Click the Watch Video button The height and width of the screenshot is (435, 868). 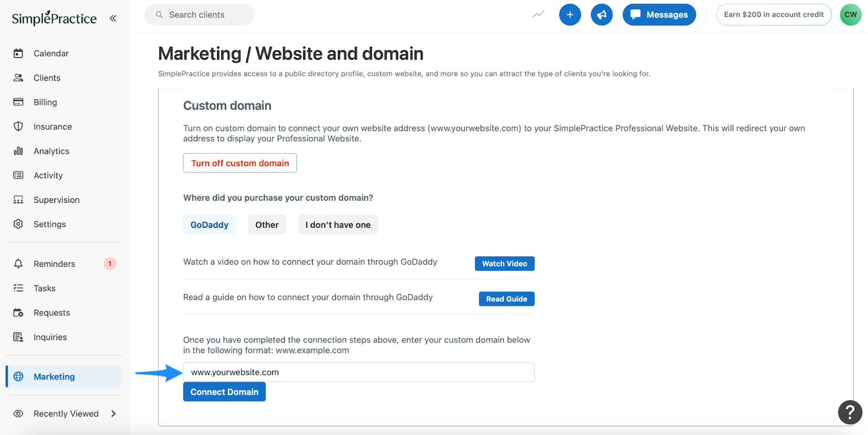click(x=505, y=264)
